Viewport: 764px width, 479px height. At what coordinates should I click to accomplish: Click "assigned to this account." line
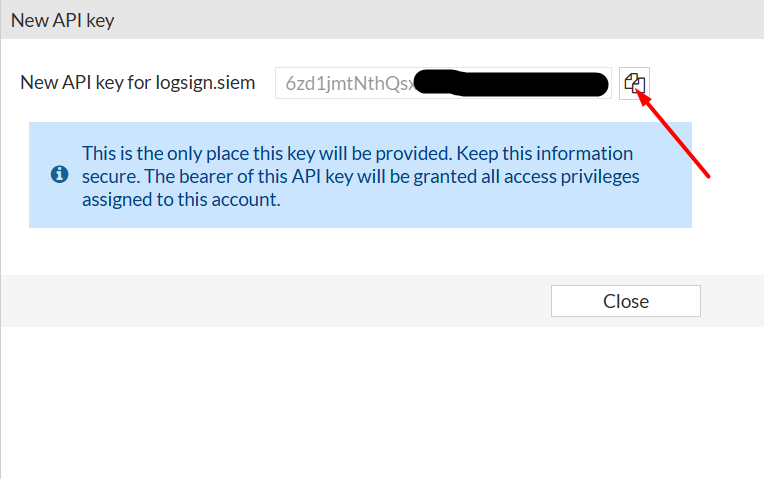(x=181, y=199)
